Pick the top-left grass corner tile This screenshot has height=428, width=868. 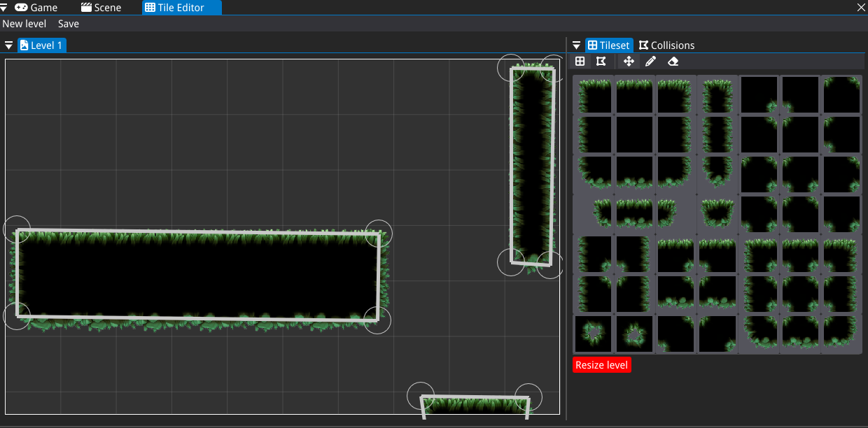594,95
